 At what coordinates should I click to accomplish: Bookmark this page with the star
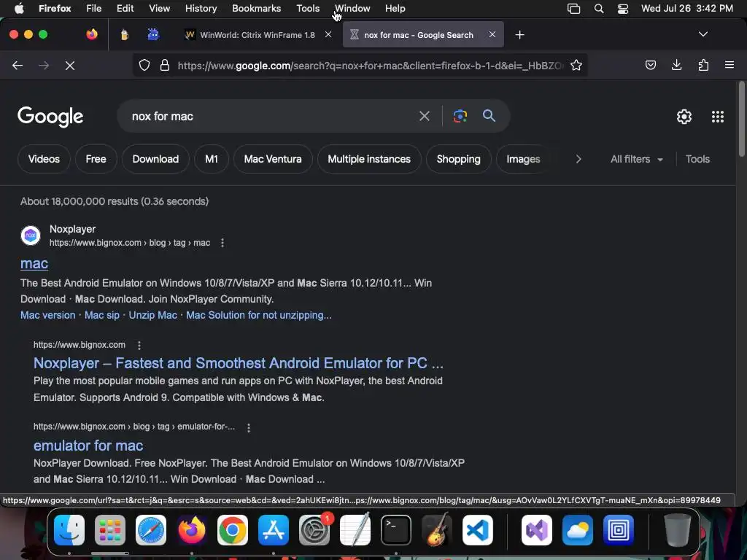click(x=576, y=65)
